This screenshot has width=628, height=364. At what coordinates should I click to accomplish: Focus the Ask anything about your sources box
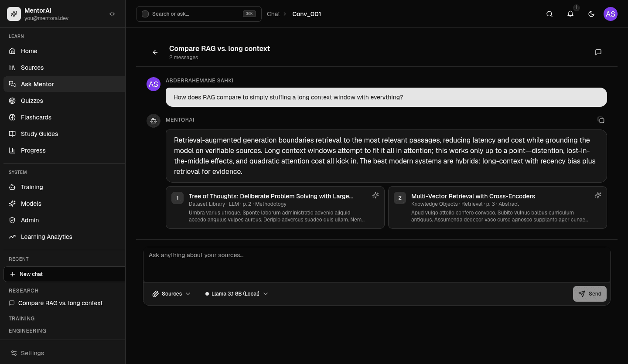[377, 265]
